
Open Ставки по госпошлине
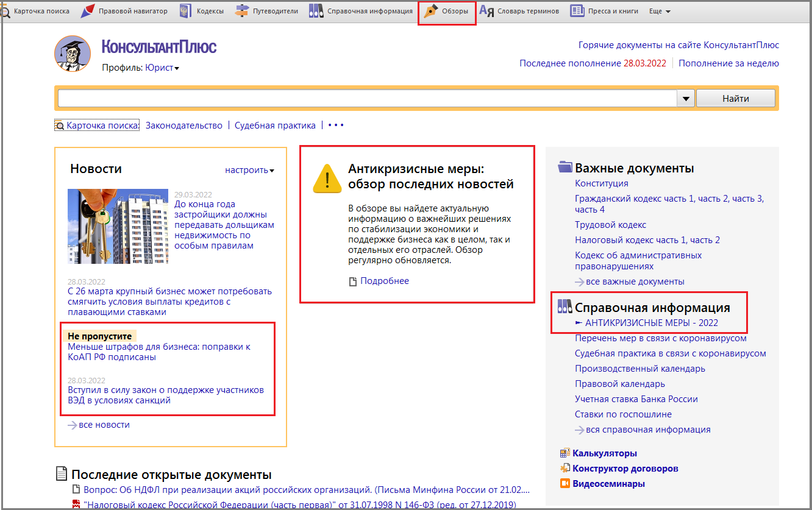(623, 414)
